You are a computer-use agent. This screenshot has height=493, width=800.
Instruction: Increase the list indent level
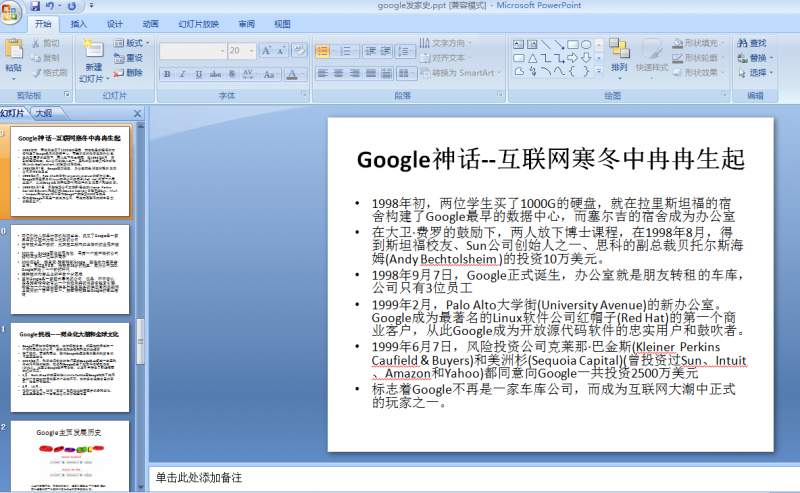pos(386,51)
